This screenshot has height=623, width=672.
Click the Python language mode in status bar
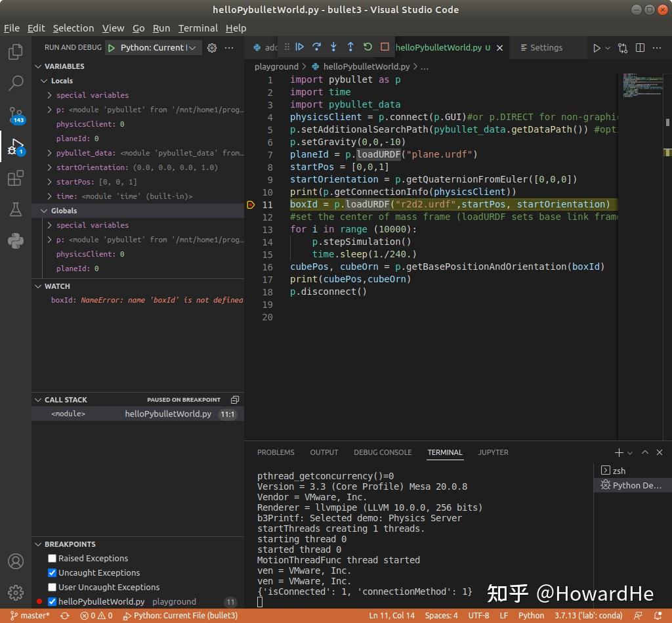(531, 616)
